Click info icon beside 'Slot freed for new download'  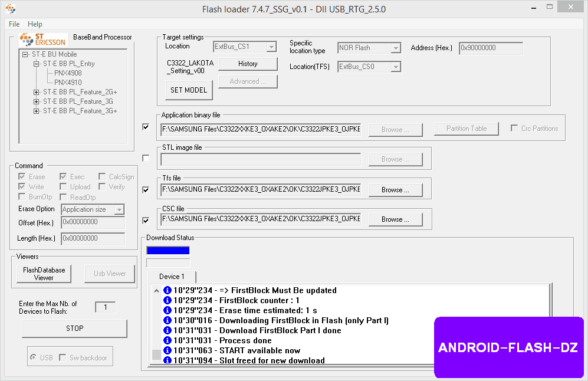click(x=167, y=360)
